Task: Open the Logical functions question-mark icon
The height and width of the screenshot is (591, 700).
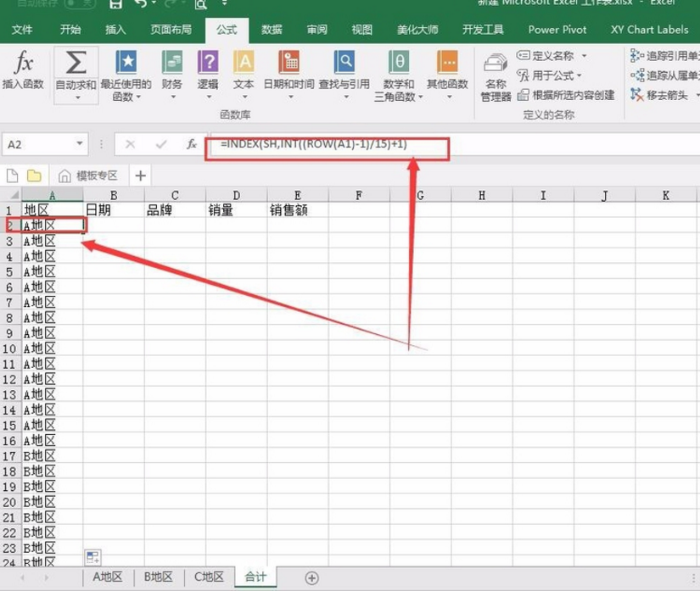Action: [208, 62]
